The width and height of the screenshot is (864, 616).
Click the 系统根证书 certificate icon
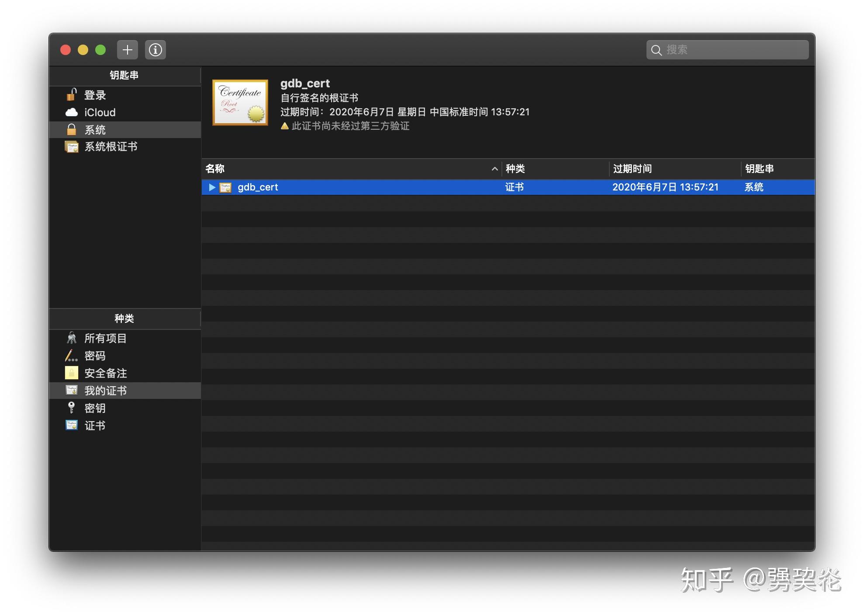click(x=72, y=147)
